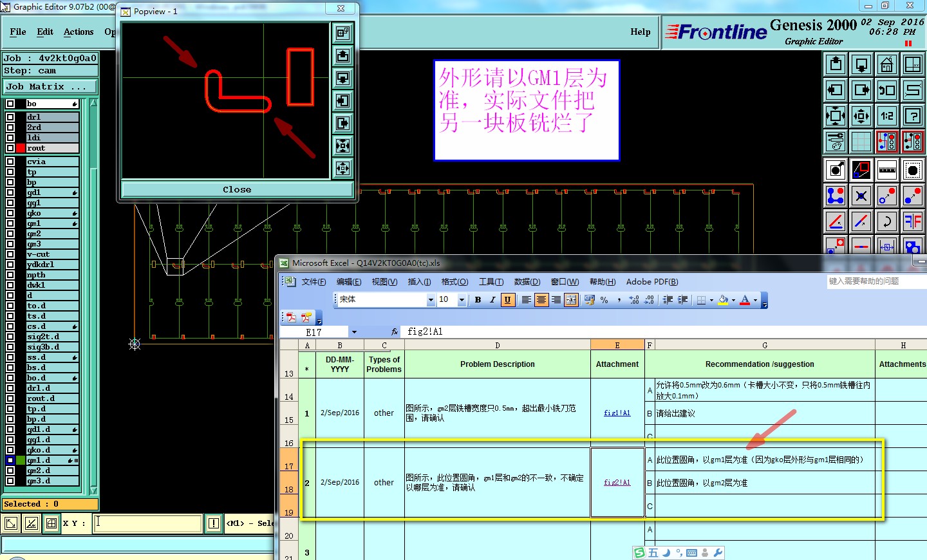The height and width of the screenshot is (560, 927).
Task: Click the Close button in Popview
Action: [x=237, y=190]
